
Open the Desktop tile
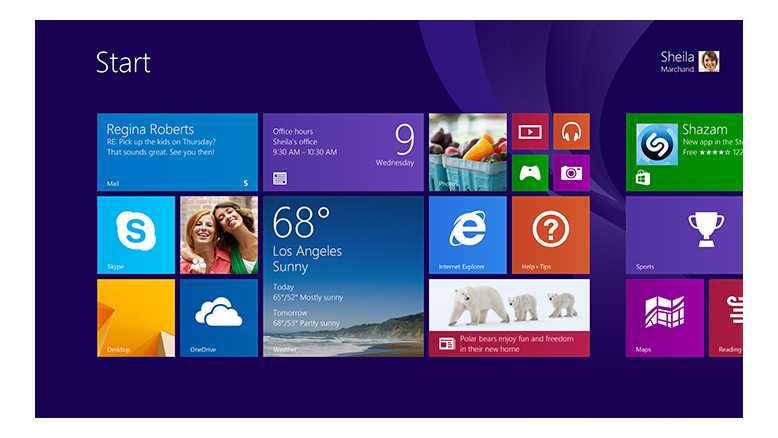tap(136, 318)
